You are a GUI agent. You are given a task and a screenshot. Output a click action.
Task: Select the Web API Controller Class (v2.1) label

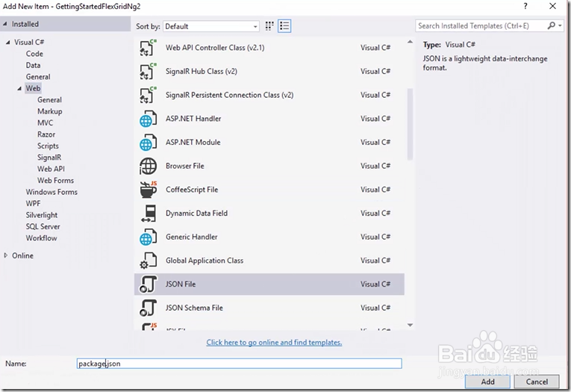point(215,48)
